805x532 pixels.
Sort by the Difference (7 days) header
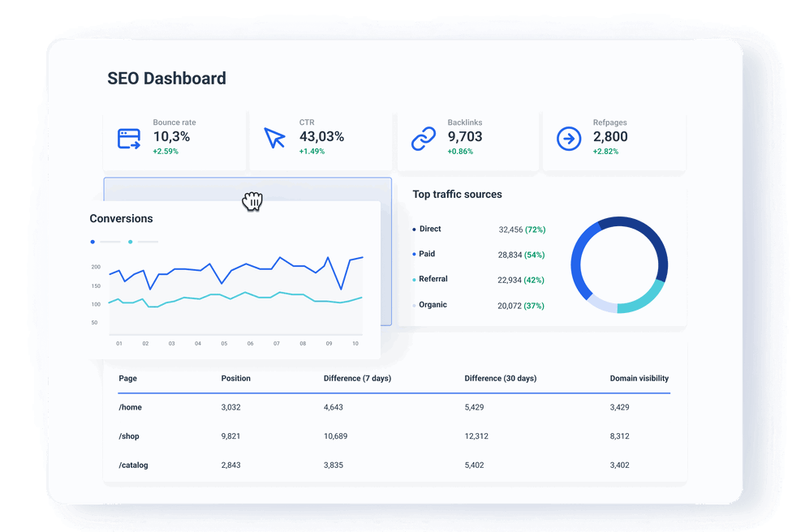tap(357, 378)
